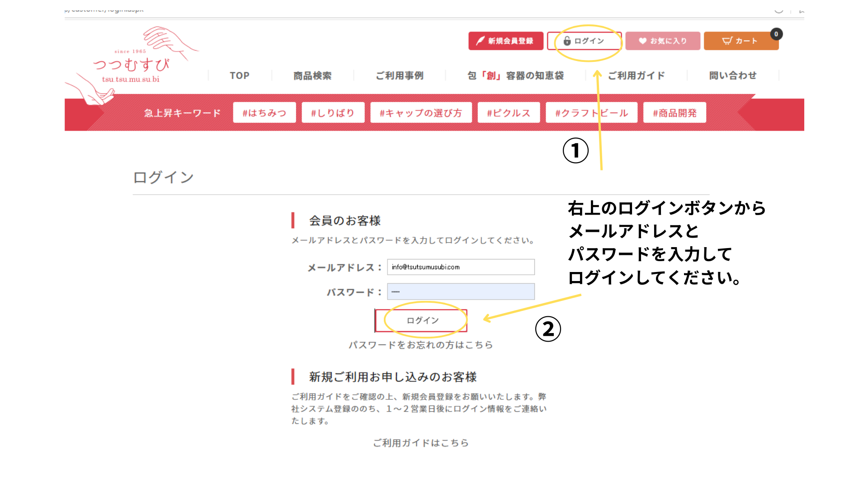The height and width of the screenshot is (488, 868).
Task: Select the #はちみつ keyword tag
Action: coord(264,113)
